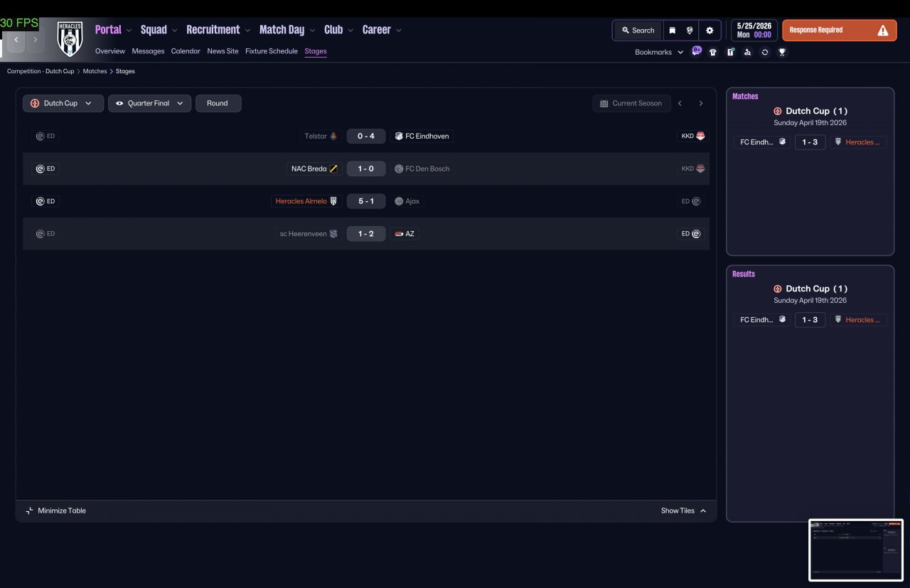This screenshot has width=910, height=588.
Task: Click the minimap thumbnail in the corner
Action: [x=856, y=550]
